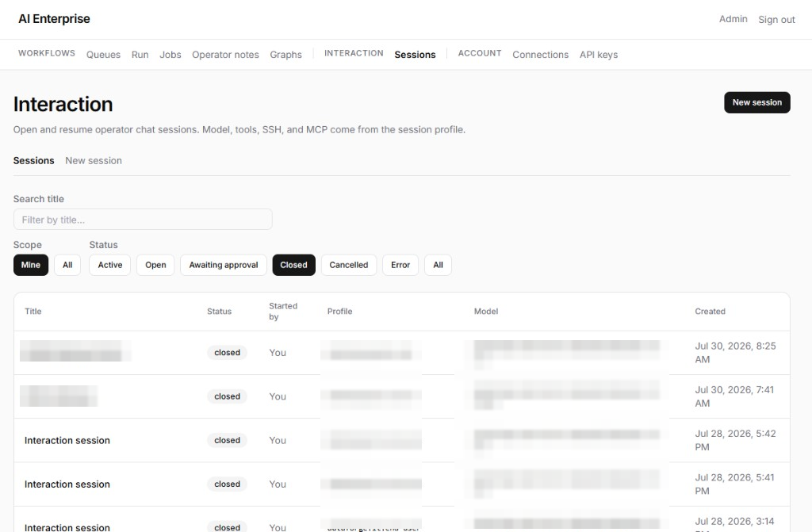Sign out of the account
This screenshot has width=812, height=532.
click(776, 20)
